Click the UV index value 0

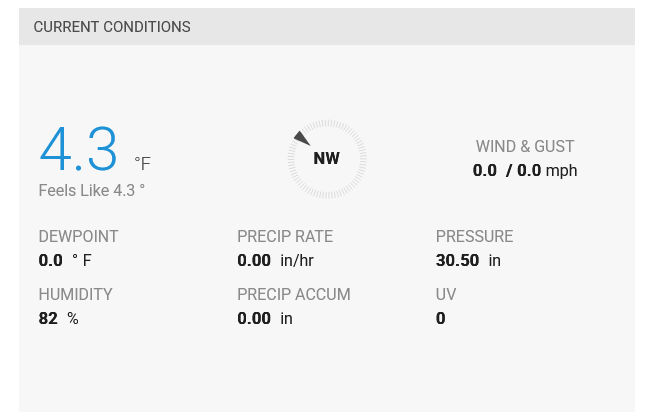[441, 319]
